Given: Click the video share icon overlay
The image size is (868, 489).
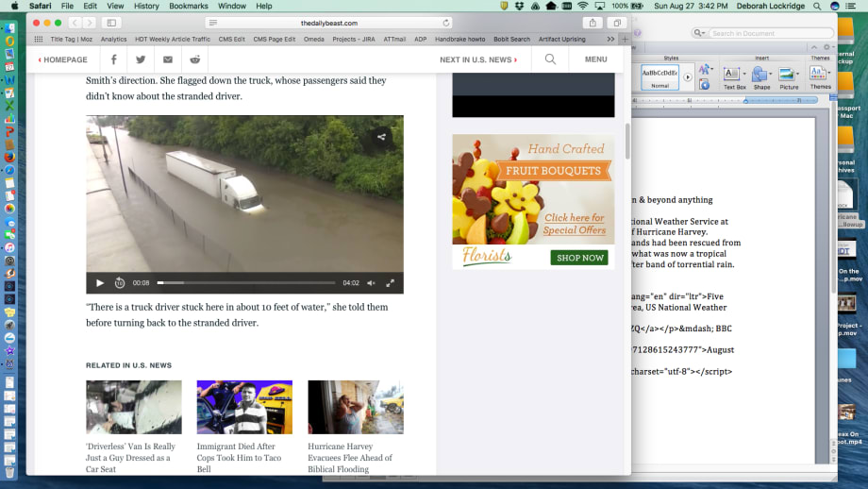Looking at the screenshot, I should (x=381, y=137).
